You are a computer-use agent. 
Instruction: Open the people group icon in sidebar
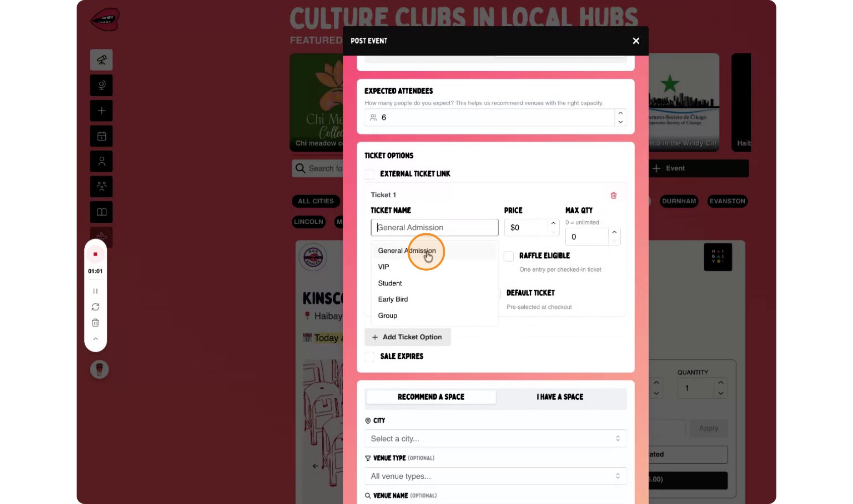coord(101,186)
